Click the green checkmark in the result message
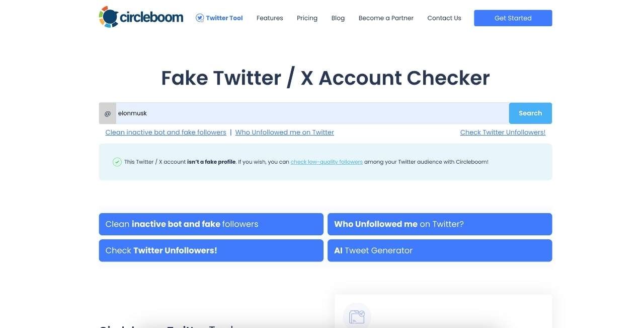 point(117,162)
